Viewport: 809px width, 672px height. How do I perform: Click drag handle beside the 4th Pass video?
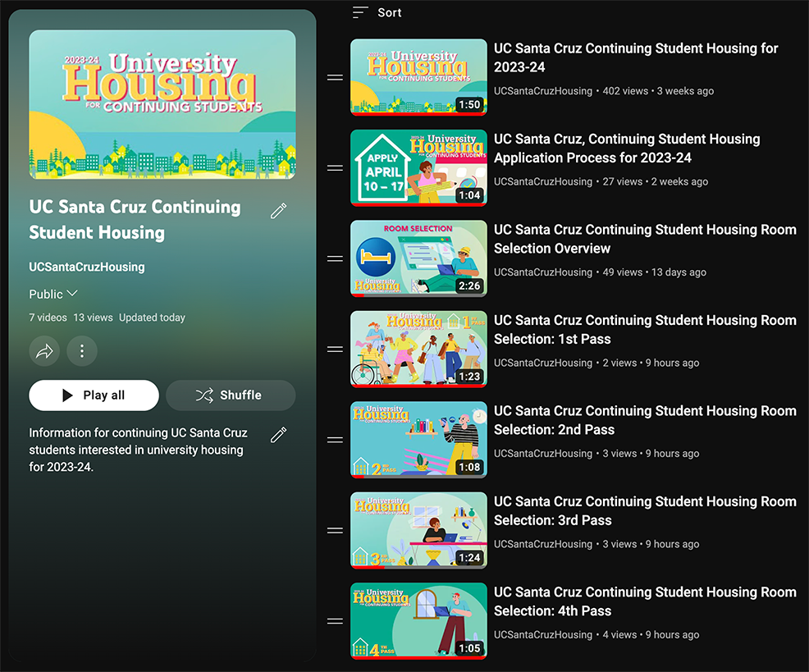coord(335,621)
